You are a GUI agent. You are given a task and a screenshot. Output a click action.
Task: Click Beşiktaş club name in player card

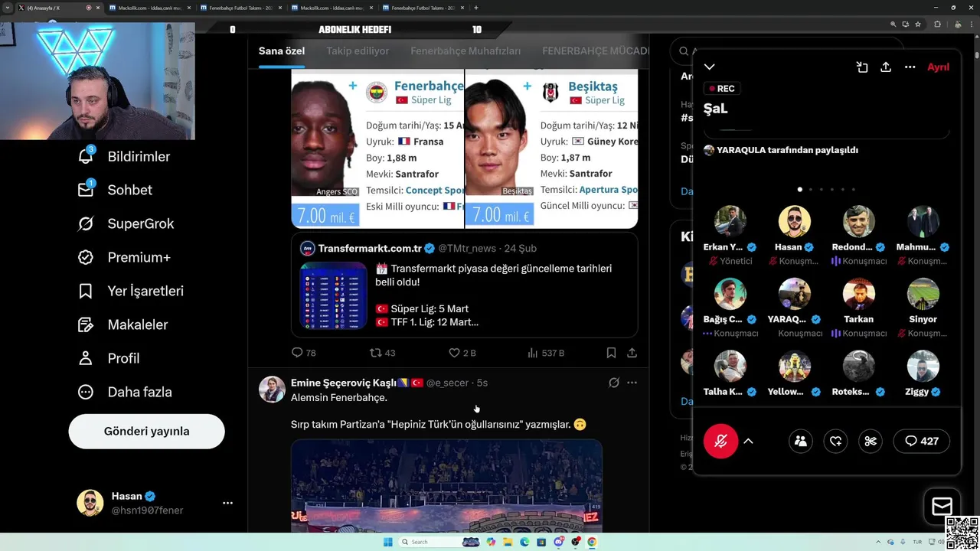point(593,86)
